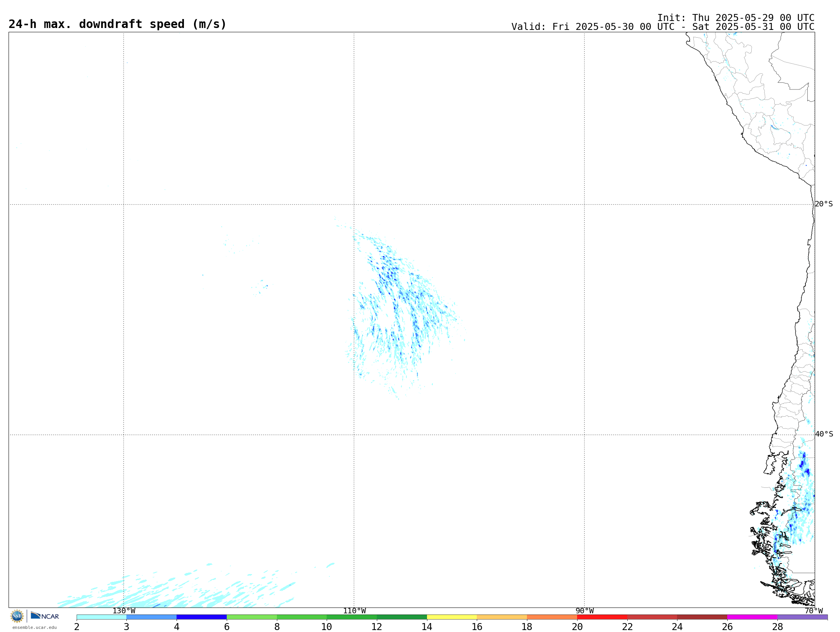The width and height of the screenshot is (840, 632).
Task: Open the ensemble.ucar.edu link text
Action: point(34,627)
